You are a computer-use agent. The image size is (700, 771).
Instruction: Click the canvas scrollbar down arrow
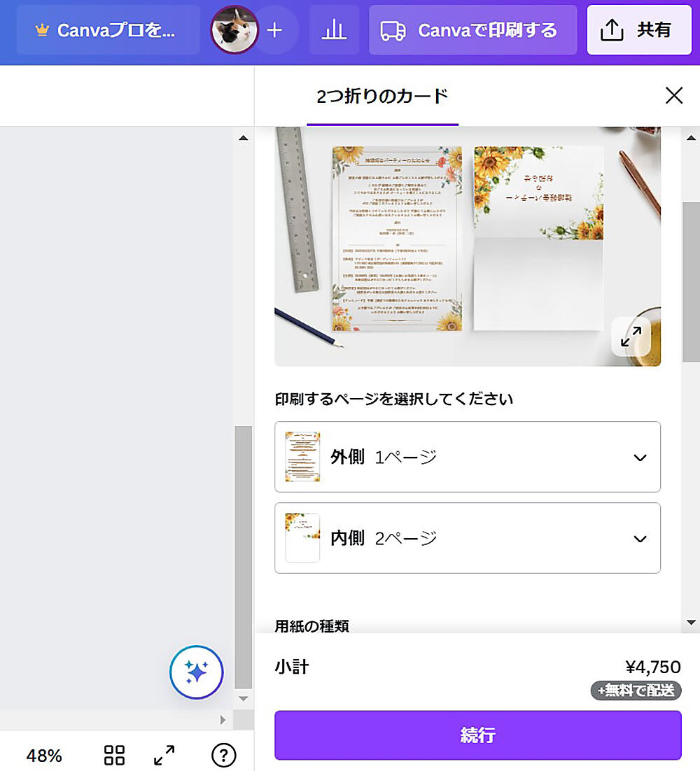point(243,699)
